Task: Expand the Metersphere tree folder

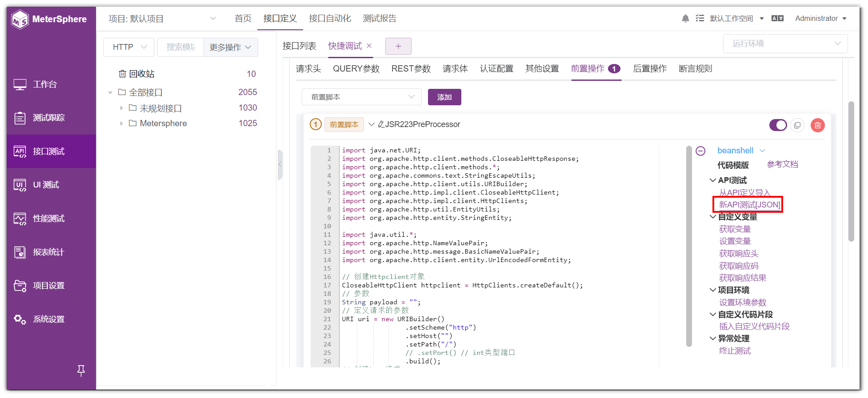Action: pos(121,123)
